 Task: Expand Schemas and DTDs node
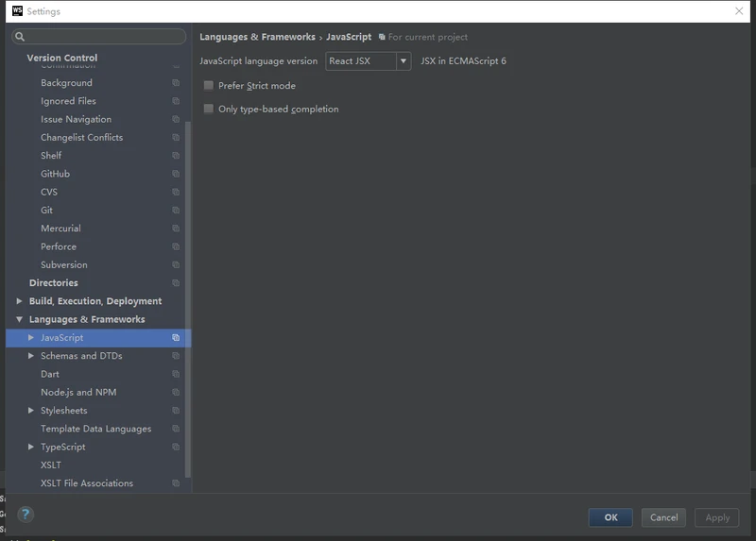coord(31,356)
